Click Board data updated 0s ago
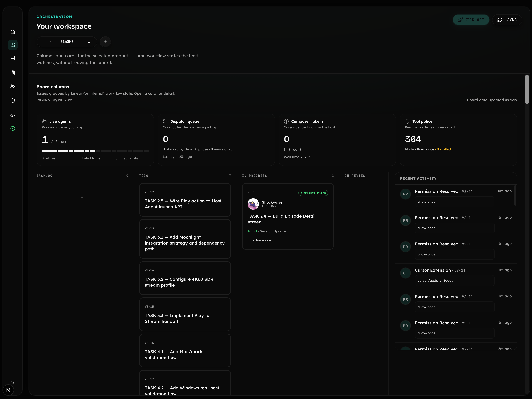The height and width of the screenshot is (399, 532). pyautogui.click(x=492, y=100)
